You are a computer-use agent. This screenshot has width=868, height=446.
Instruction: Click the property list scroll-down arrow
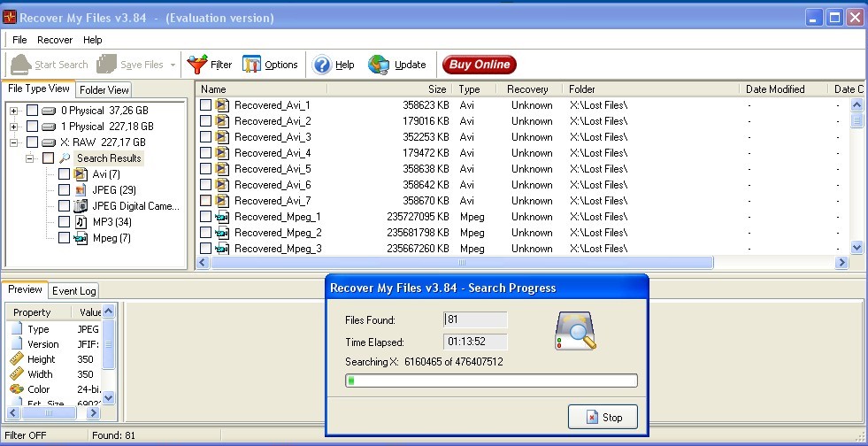coord(109,397)
